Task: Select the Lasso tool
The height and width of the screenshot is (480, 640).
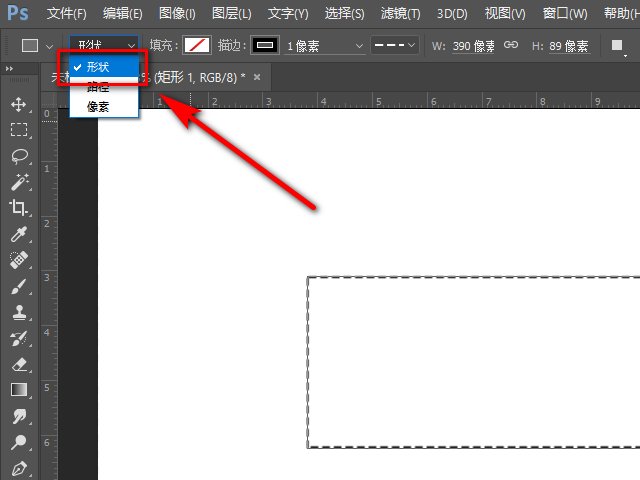Action: pyautogui.click(x=18, y=156)
